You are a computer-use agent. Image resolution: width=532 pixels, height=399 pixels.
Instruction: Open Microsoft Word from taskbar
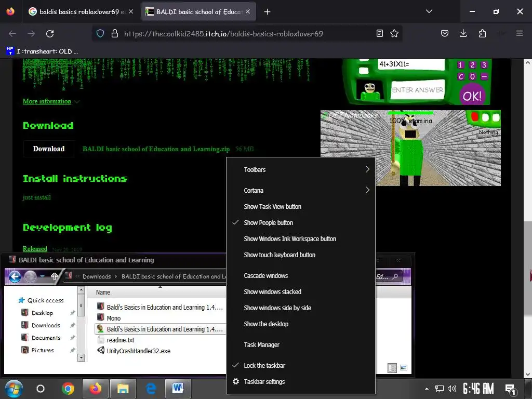[x=178, y=389]
